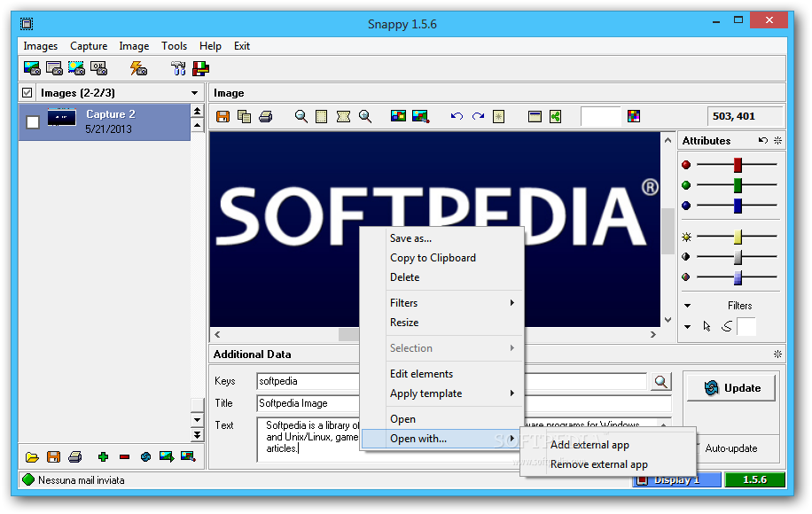Click the Keys input field
This screenshot has width=812, height=514.
point(451,381)
